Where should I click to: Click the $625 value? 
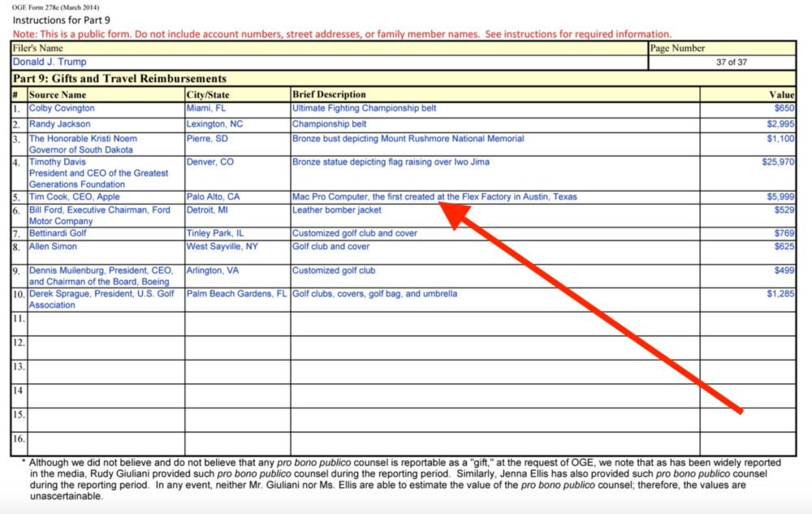click(784, 246)
